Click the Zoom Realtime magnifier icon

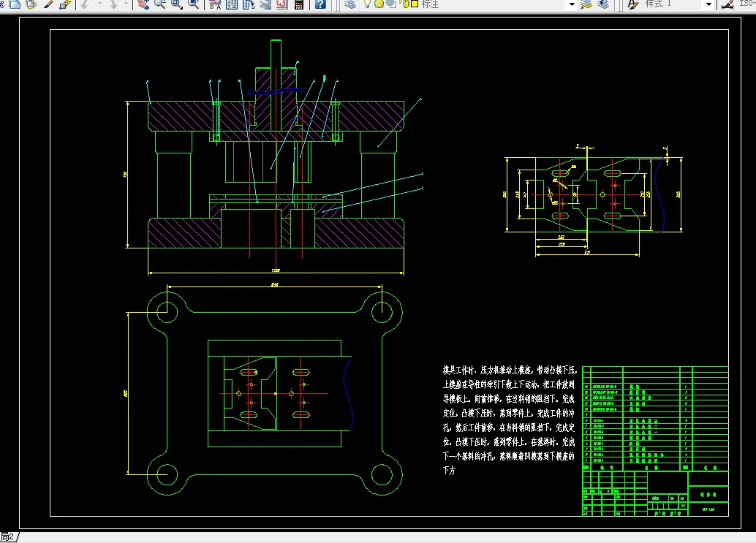click(x=159, y=4)
